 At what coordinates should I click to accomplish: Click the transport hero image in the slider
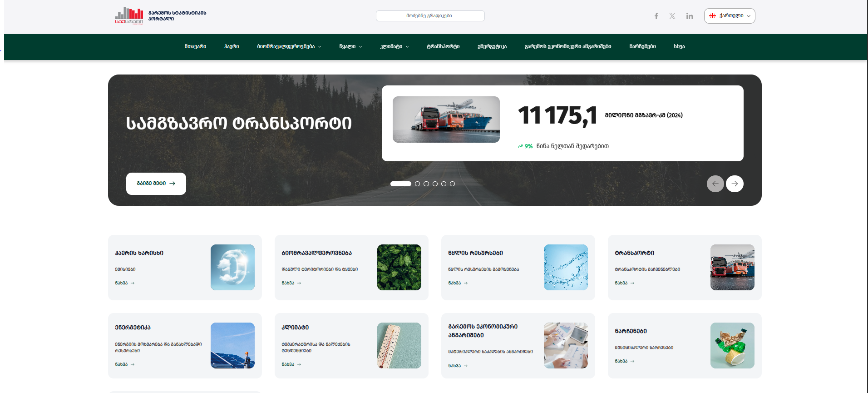click(x=446, y=119)
